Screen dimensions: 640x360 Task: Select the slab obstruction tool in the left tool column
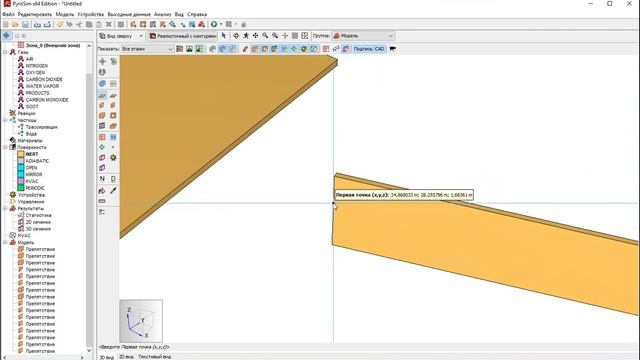[102, 96]
